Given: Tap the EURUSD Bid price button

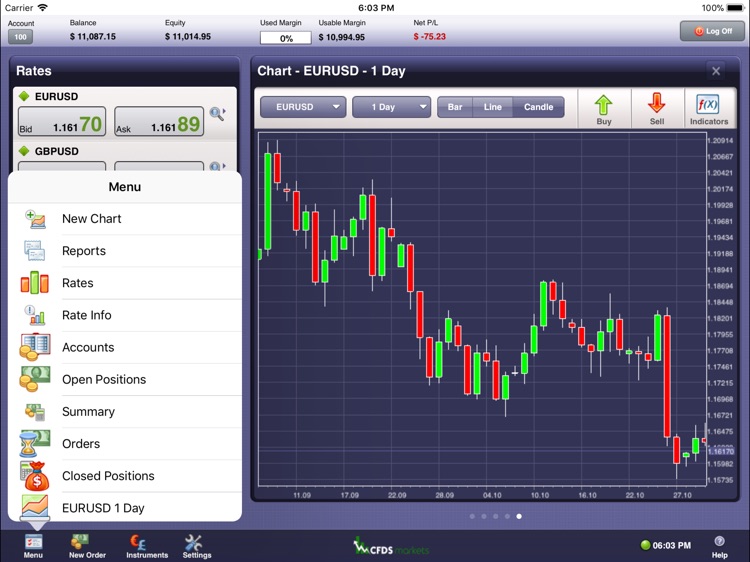Looking at the screenshot, I should (62, 121).
